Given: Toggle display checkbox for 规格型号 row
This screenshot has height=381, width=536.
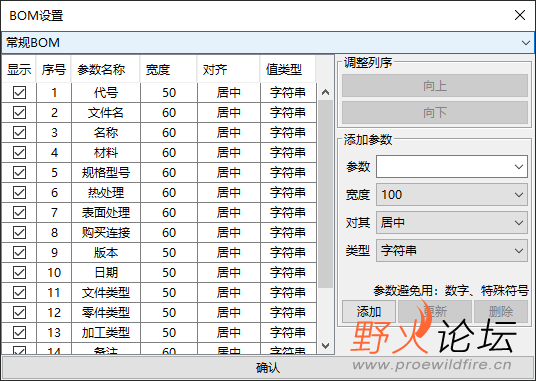Looking at the screenshot, I should 19,173.
